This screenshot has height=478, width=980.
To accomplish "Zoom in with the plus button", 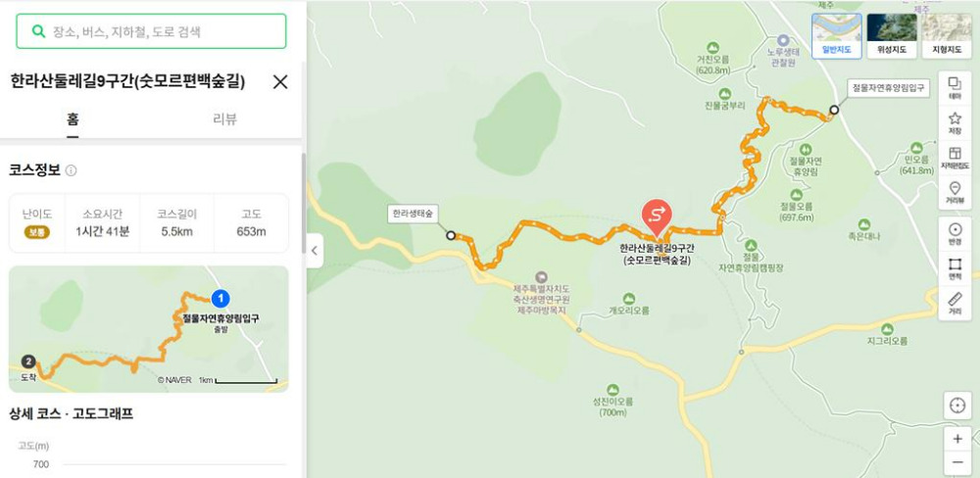I will point(956,439).
